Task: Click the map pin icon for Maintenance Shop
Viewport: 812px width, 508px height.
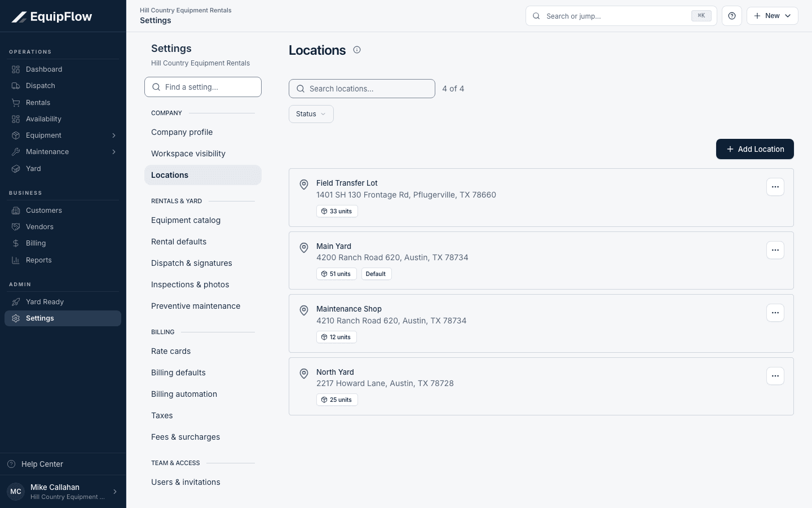Action: 304,310
